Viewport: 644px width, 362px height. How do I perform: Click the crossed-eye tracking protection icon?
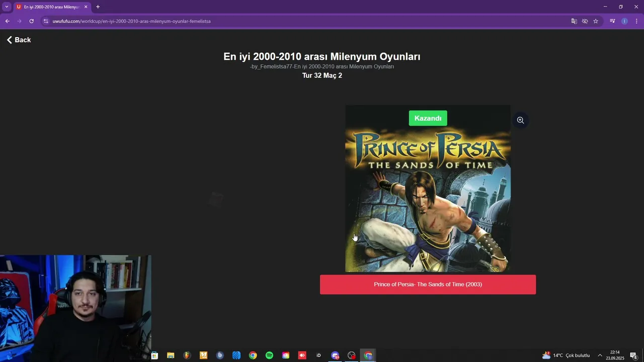(585, 21)
